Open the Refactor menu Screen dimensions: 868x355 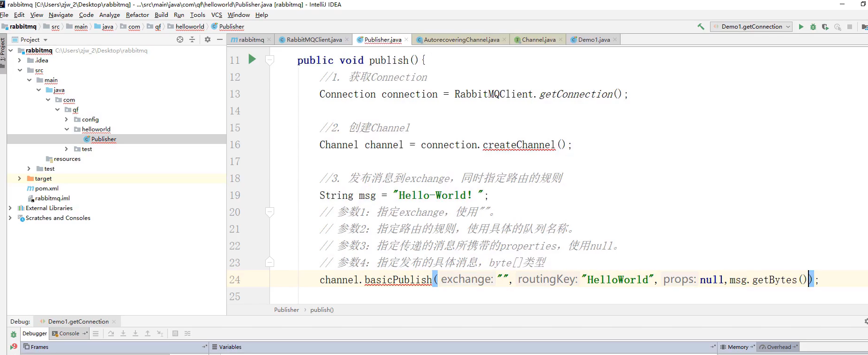point(137,15)
